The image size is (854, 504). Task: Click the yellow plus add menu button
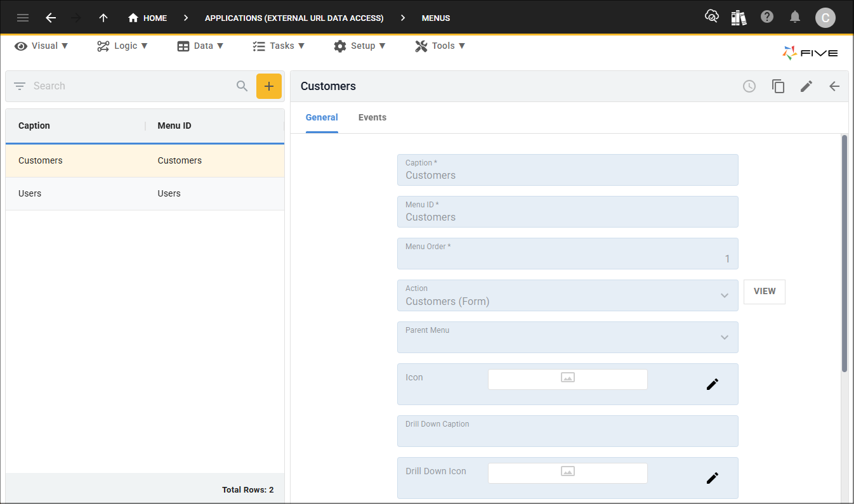point(268,86)
